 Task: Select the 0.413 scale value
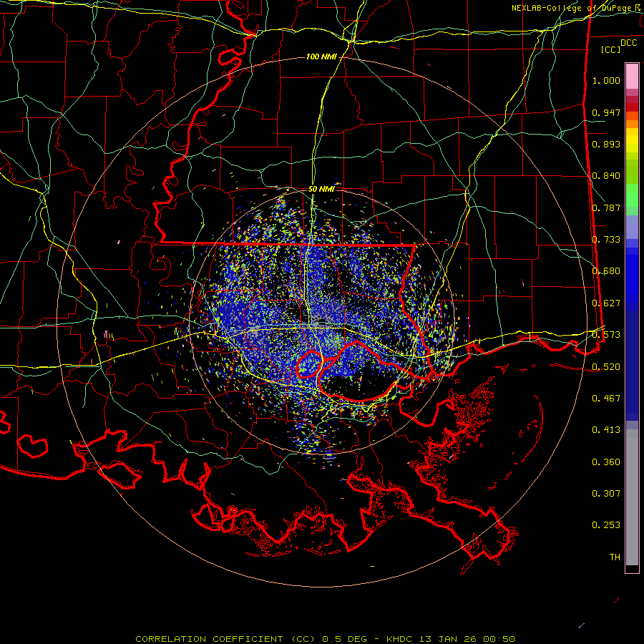606,430
